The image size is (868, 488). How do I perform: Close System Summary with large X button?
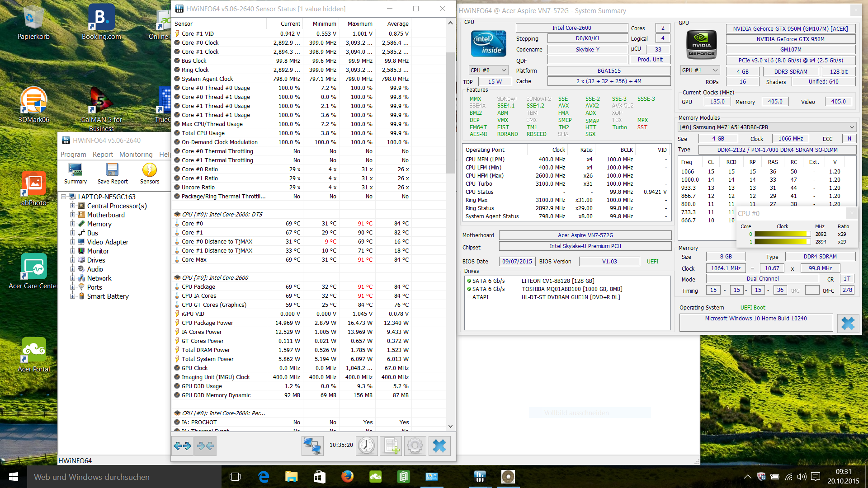(848, 323)
